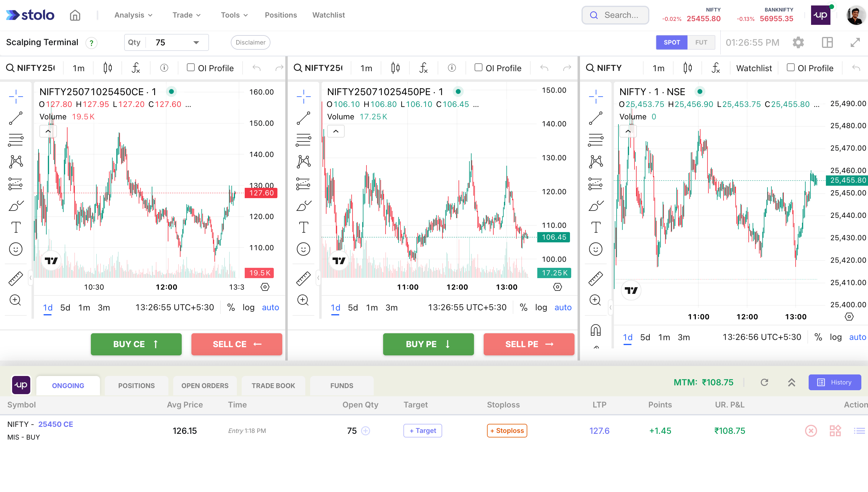Select the crosshair tool on the CE chart
The image size is (868, 492).
click(15, 96)
